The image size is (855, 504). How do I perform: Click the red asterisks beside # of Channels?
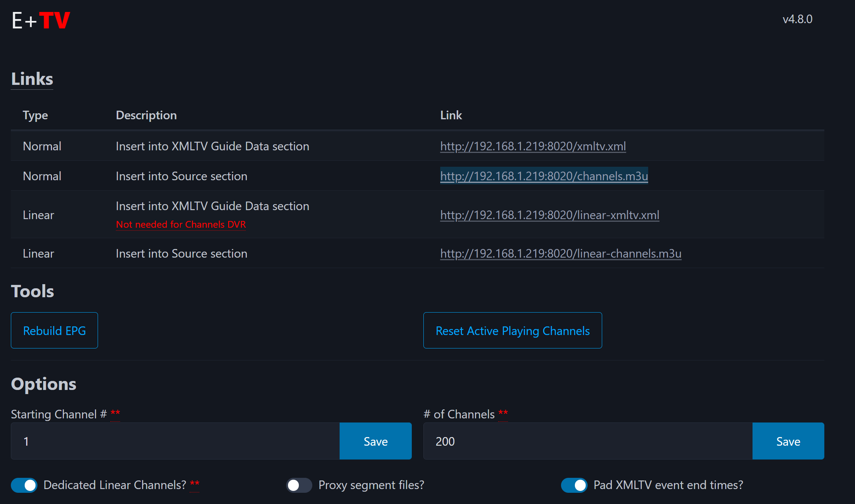503,414
